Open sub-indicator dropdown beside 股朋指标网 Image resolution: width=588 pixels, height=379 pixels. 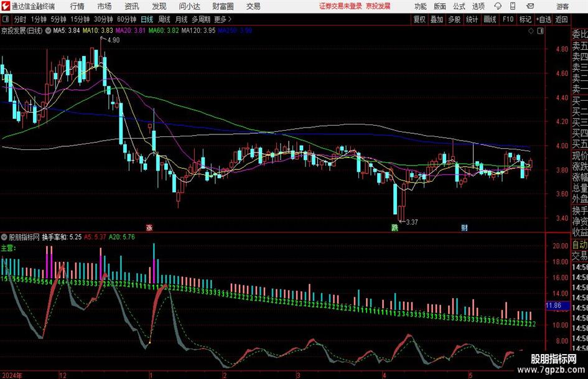point(4,237)
